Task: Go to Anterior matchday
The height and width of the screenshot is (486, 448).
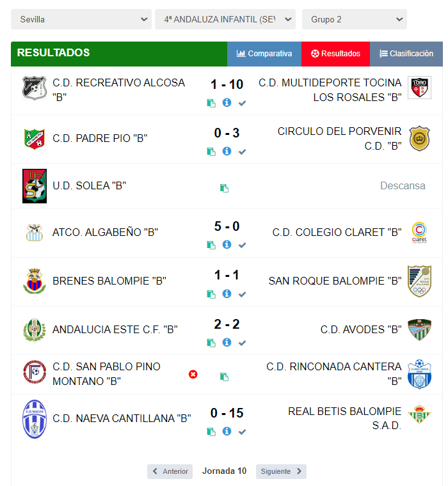Action: click(x=170, y=471)
